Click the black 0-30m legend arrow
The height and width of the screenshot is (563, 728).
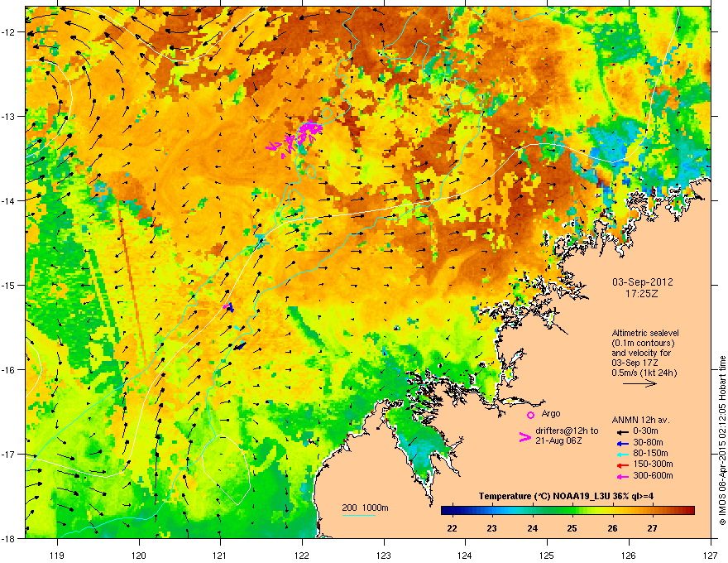pos(622,431)
